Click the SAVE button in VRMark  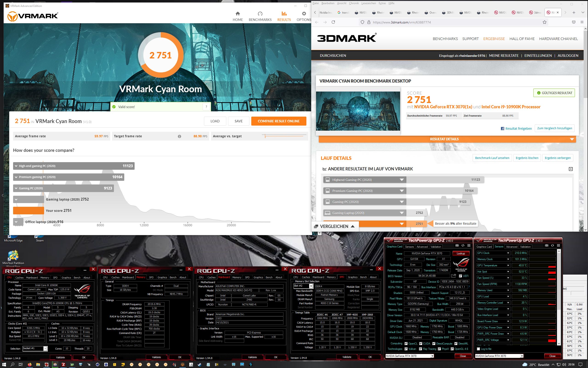239,121
